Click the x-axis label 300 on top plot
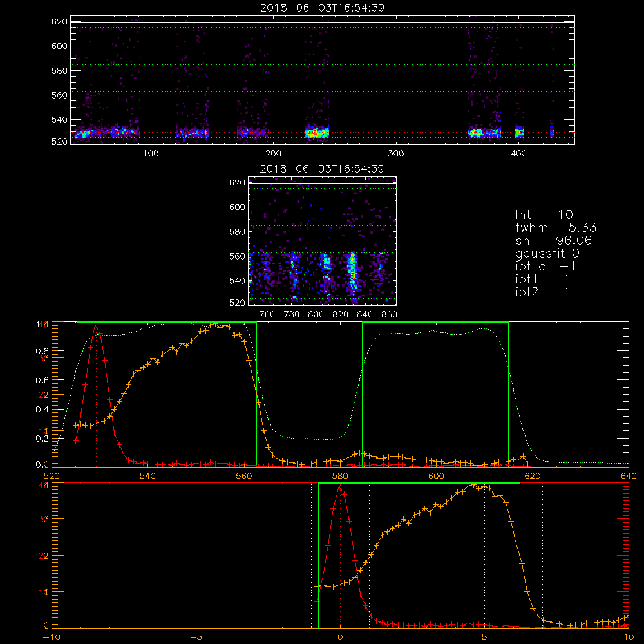 [x=396, y=154]
